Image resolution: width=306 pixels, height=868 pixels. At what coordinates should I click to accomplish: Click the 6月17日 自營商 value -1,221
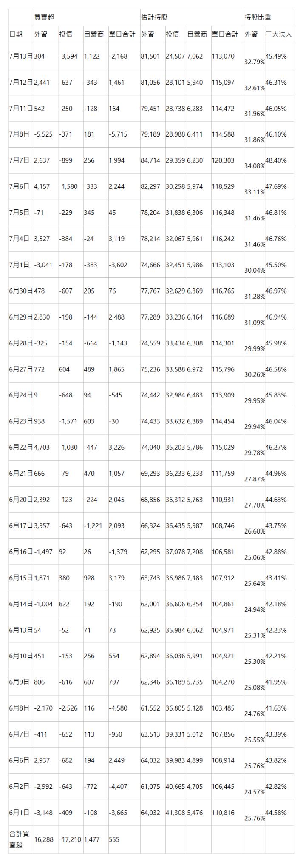tap(93, 526)
